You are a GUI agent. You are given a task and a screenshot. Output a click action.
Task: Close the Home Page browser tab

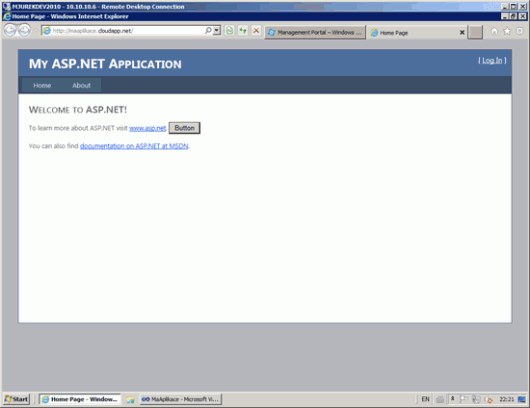462,32
